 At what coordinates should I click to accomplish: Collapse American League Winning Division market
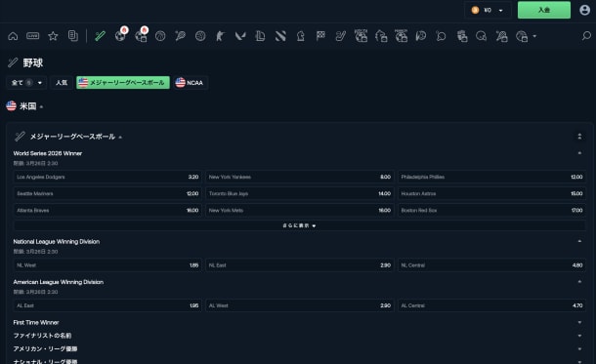coord(579,282)
